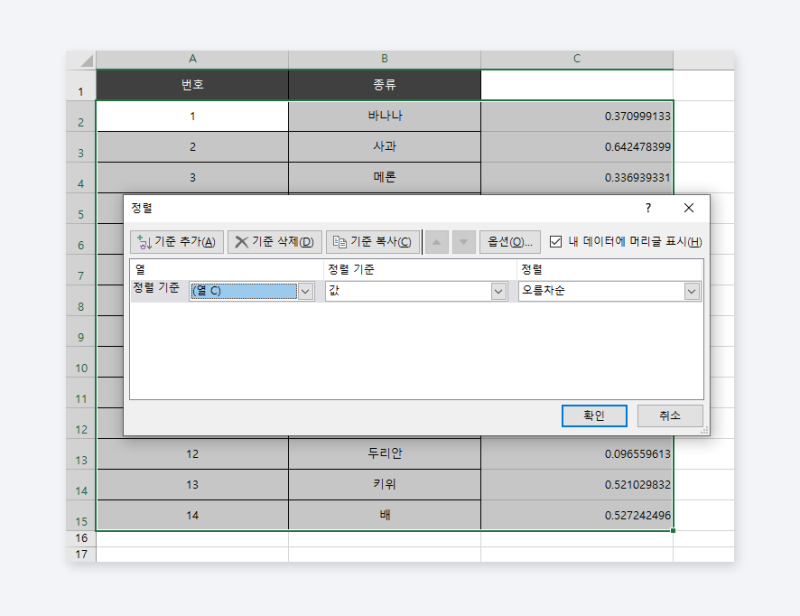Click the 정렬 dialog title bar text

tap(142, 208)
